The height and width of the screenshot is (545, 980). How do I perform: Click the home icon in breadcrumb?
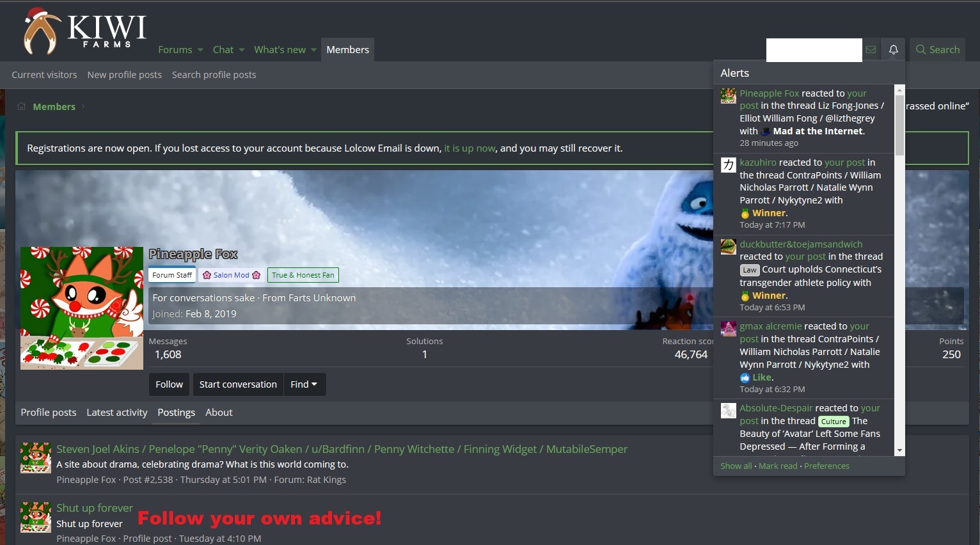click(21, 106)
